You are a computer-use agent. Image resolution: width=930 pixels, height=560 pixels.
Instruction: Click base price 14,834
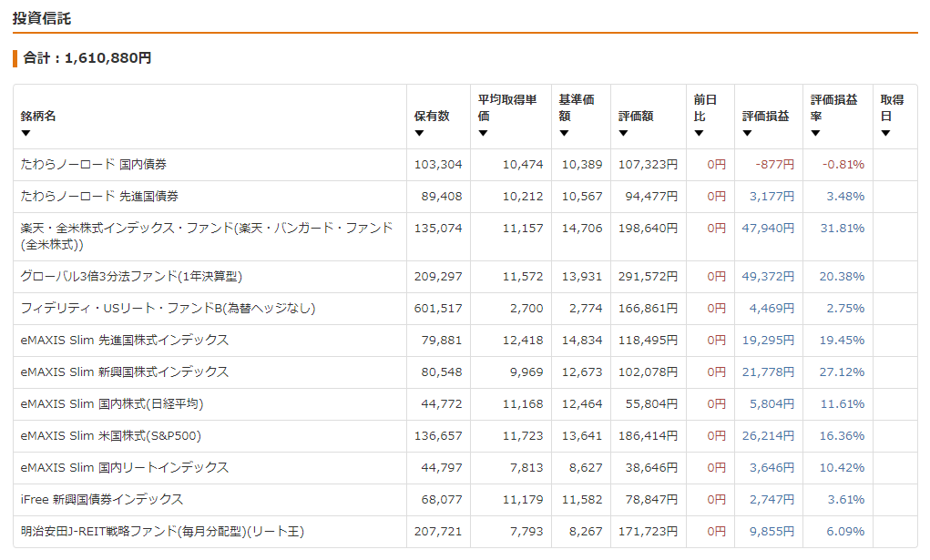tap(582, 341)
